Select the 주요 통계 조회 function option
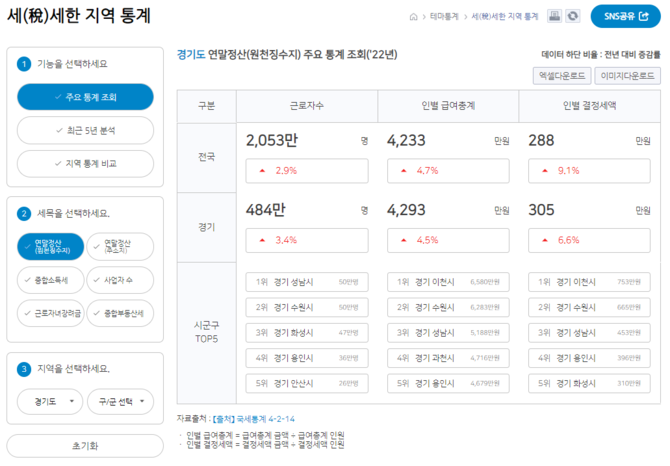670x466 pixels. (85, 97)
